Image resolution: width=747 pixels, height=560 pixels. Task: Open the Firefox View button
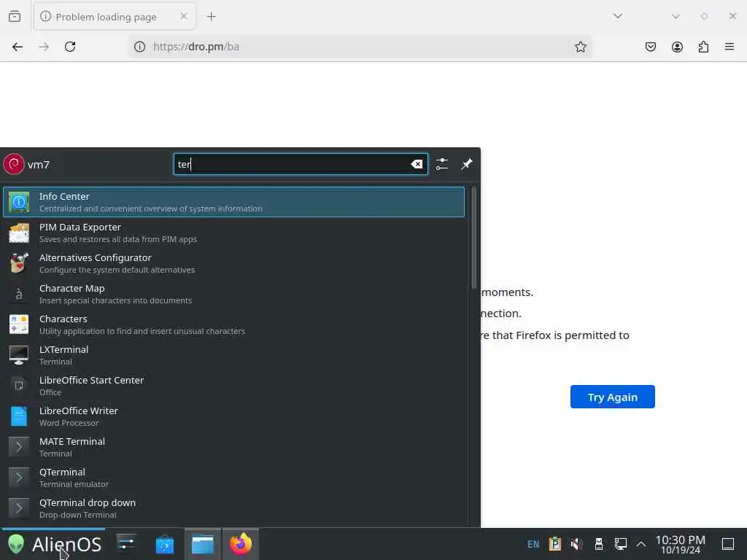tap(15, 17)
